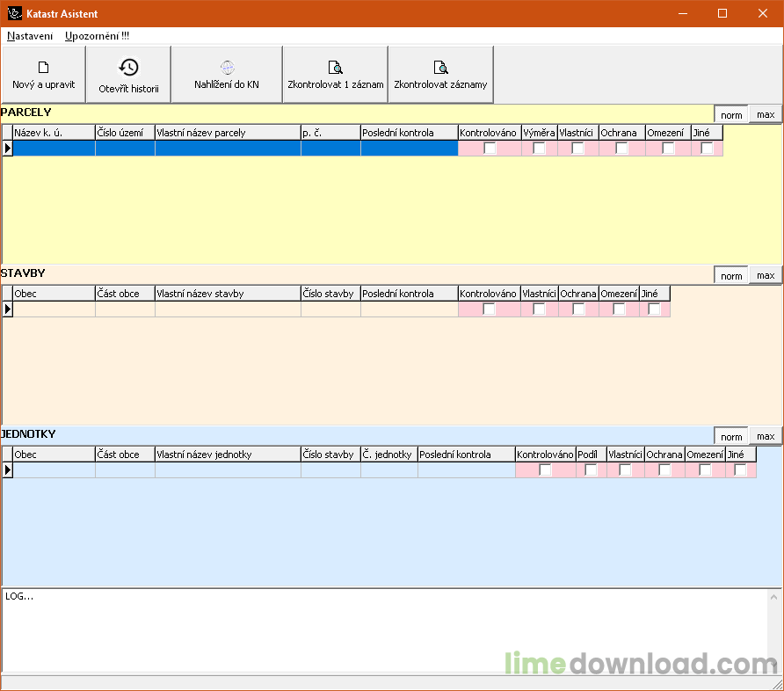Screen dimensions: 784x691
Task: Restore Stavby section with norm button
Action: (731, 276)
